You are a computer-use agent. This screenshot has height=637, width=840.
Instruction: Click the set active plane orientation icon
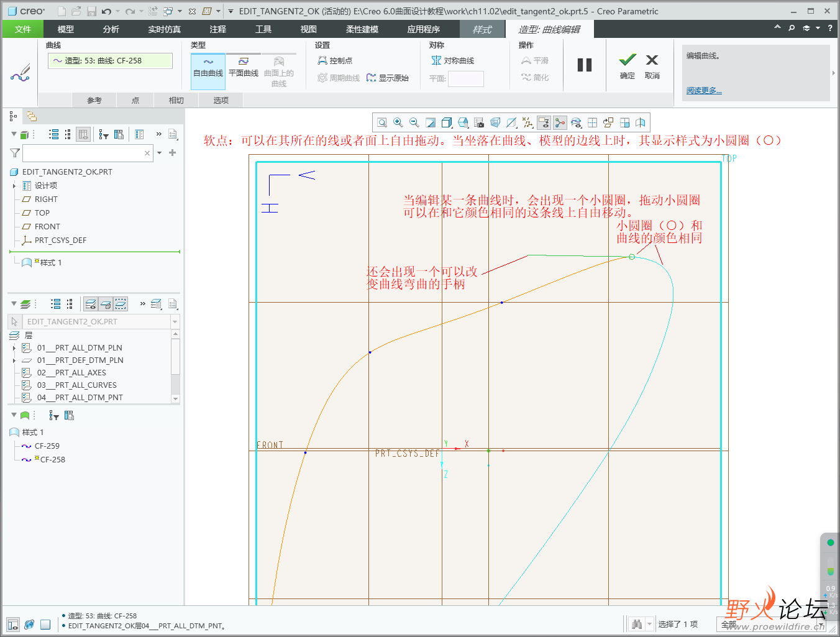[x=608, y=123]
